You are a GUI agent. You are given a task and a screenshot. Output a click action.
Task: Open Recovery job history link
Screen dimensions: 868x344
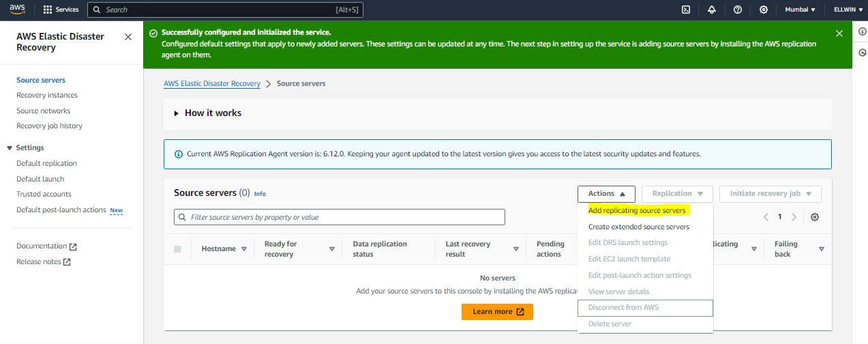click(x=49, y=126)
